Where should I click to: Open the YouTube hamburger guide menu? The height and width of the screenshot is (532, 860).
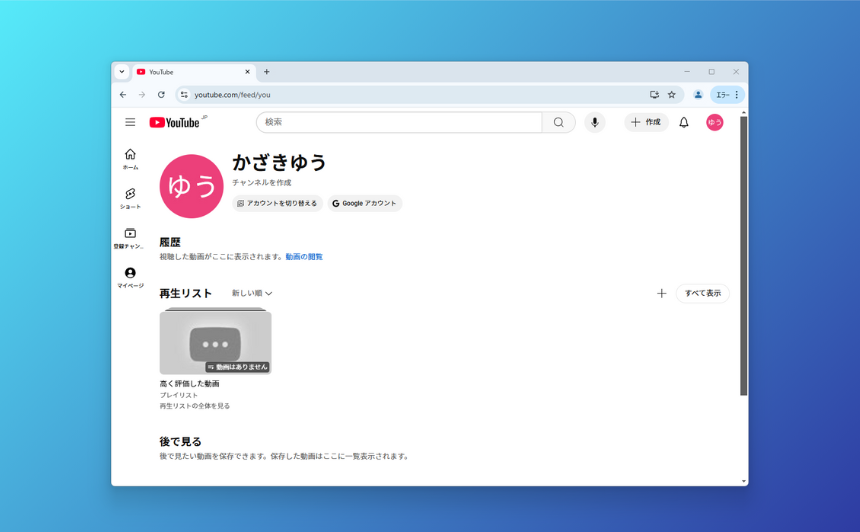[130, 122]
